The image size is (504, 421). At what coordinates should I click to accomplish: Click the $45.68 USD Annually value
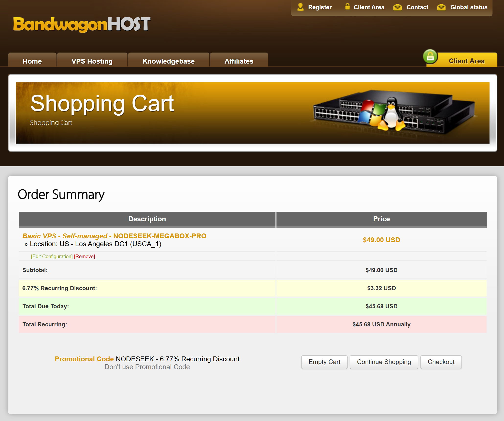point(381,324)
